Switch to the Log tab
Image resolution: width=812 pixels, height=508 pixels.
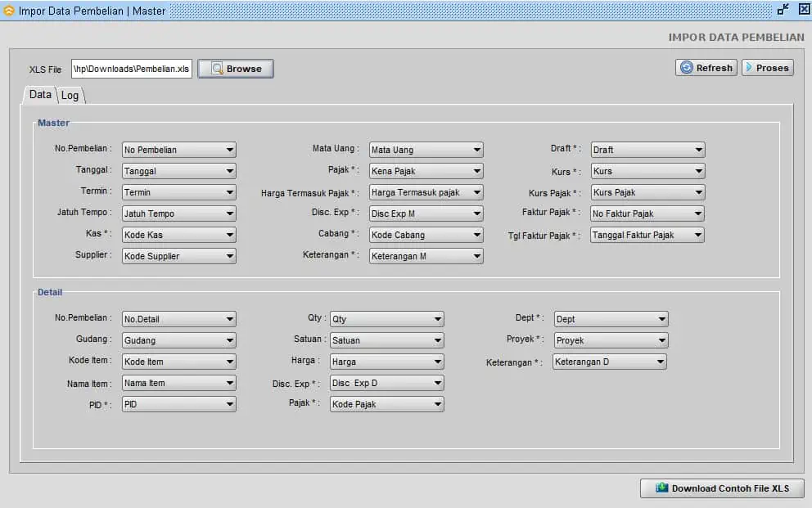[70, 96]
